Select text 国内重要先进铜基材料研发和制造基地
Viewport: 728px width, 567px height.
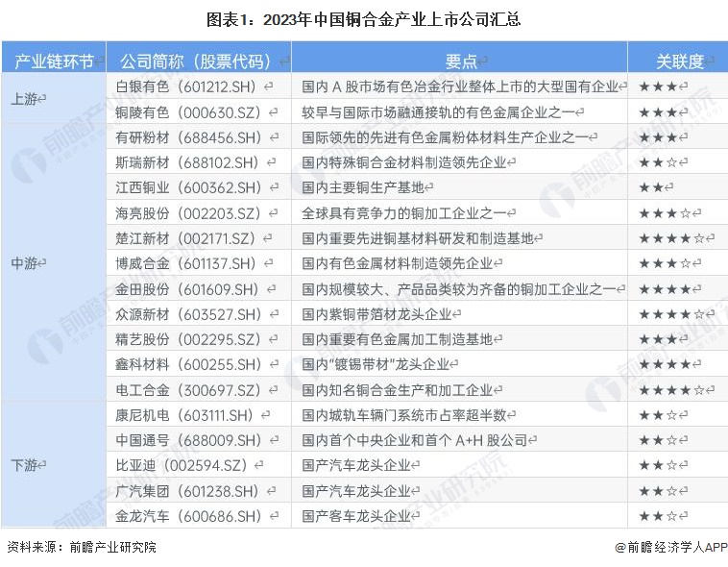418,238
